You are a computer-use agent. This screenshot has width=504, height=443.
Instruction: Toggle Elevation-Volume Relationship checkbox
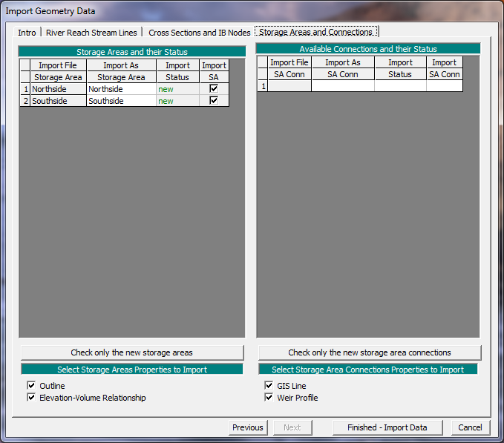[x=31, y=398]
